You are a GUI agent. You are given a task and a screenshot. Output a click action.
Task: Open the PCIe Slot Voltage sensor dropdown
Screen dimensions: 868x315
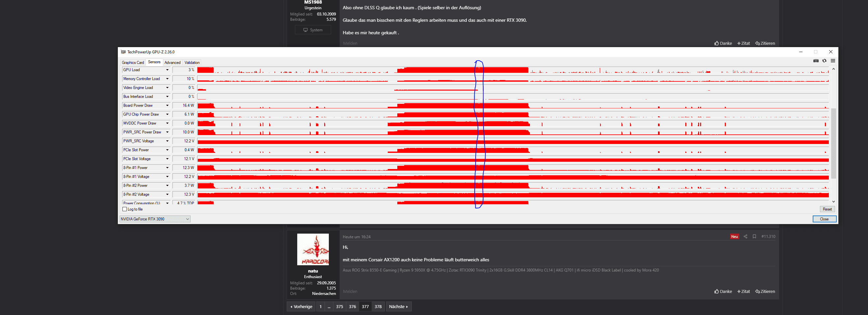(167, 159)
